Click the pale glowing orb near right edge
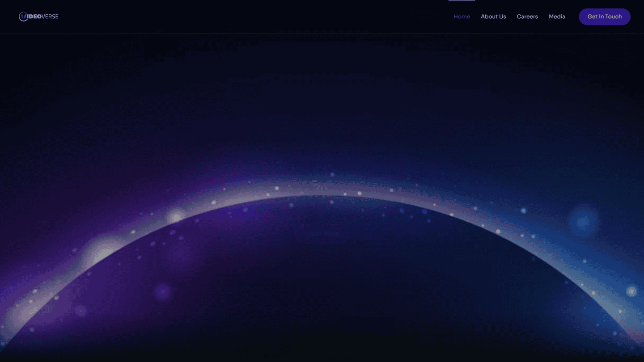Image resolution: width=644 pixels, height=362 pixels. pyautogui.click(x=631, y=291)
